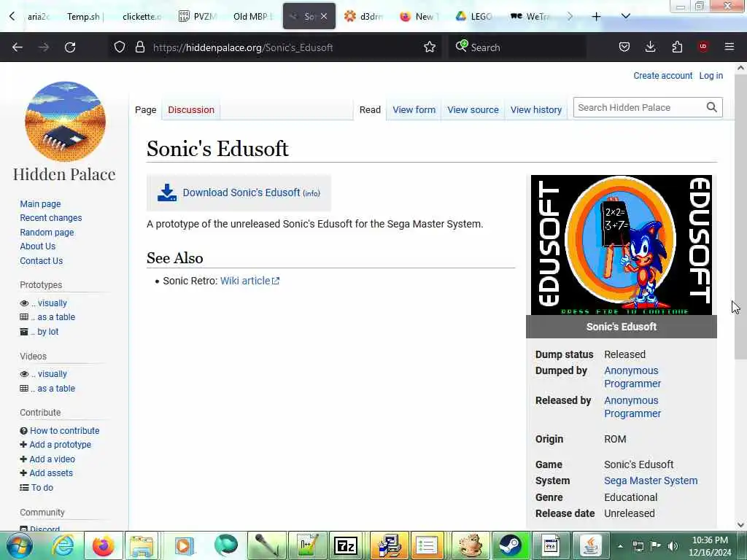
Task: Open tracking protection shield icon
Action: [120, 47]
